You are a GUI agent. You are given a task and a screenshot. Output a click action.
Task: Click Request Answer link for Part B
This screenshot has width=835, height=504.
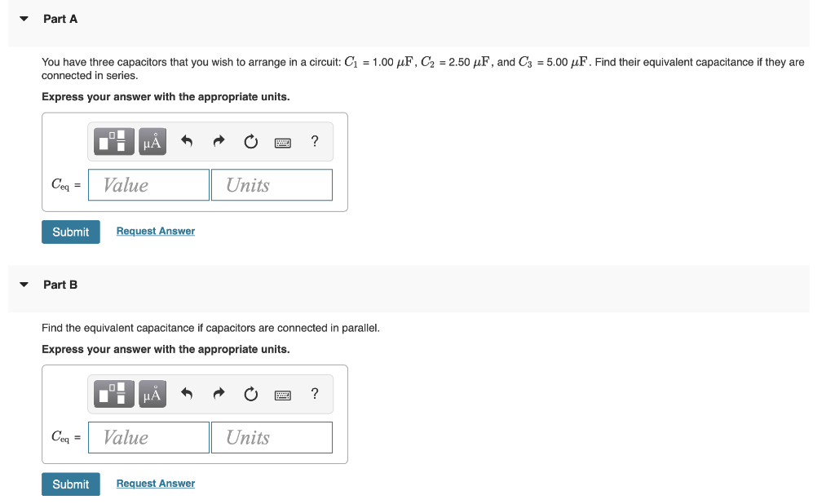pyautogui.click(x=156, y=484)
